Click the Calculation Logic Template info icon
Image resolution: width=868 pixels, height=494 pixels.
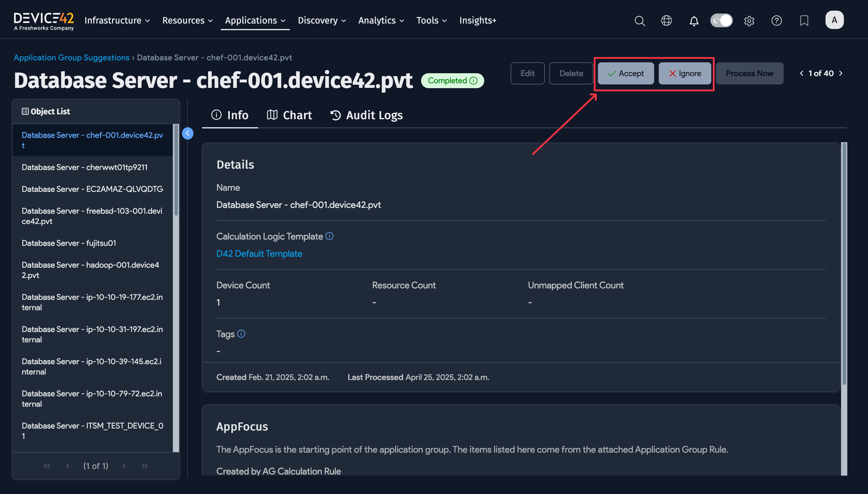pos(330,236)
